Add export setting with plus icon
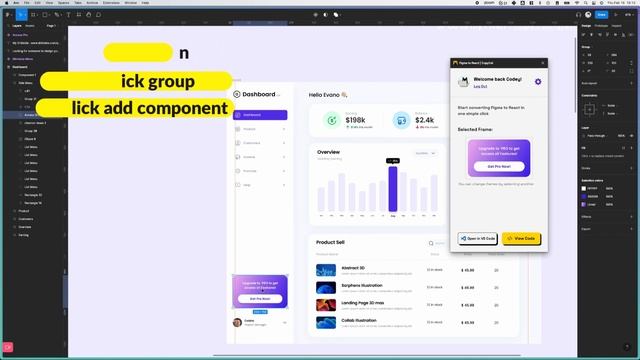The width and height of the screenshot is (640, 360). click(631, 229)
